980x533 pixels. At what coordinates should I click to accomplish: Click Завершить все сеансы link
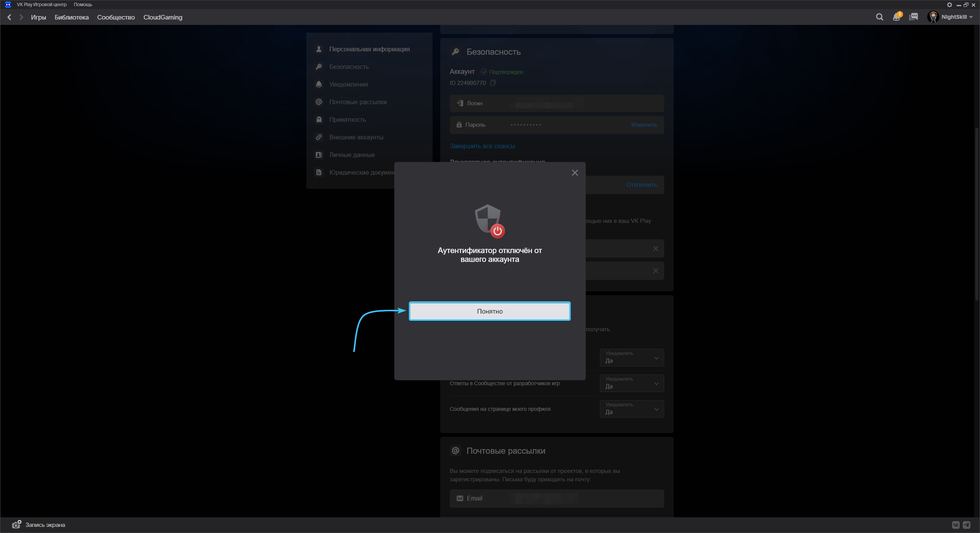tap(482, 146)
